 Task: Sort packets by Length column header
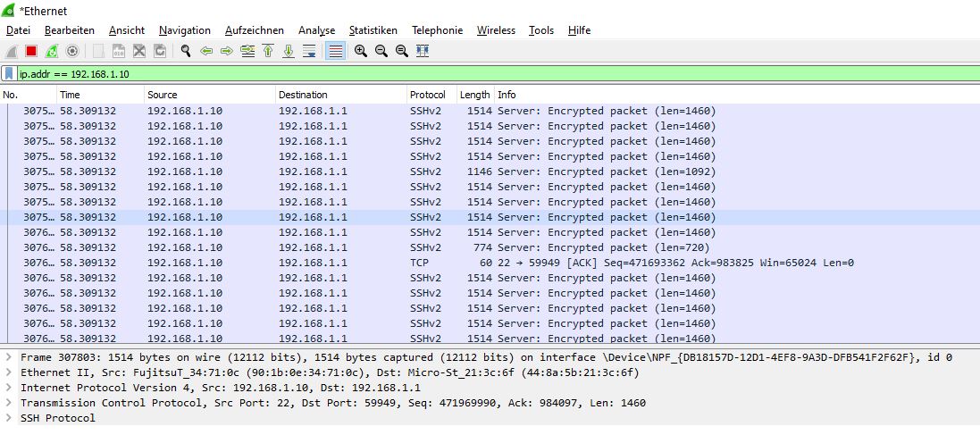click(x=474, y=95)
